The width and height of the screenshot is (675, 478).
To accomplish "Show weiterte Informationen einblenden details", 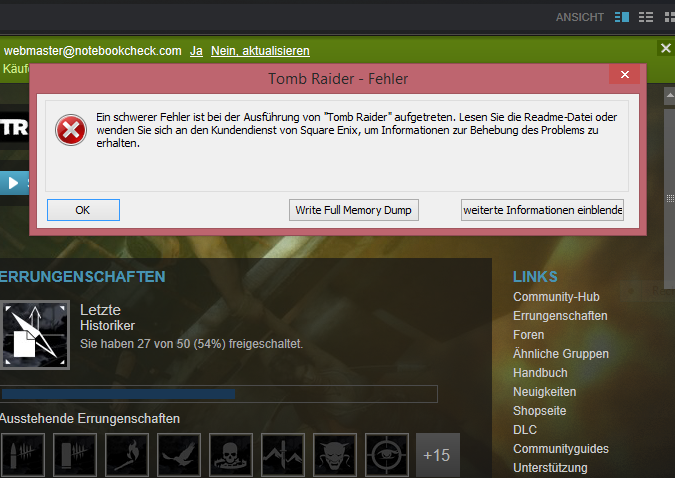I will pos(542,210).
